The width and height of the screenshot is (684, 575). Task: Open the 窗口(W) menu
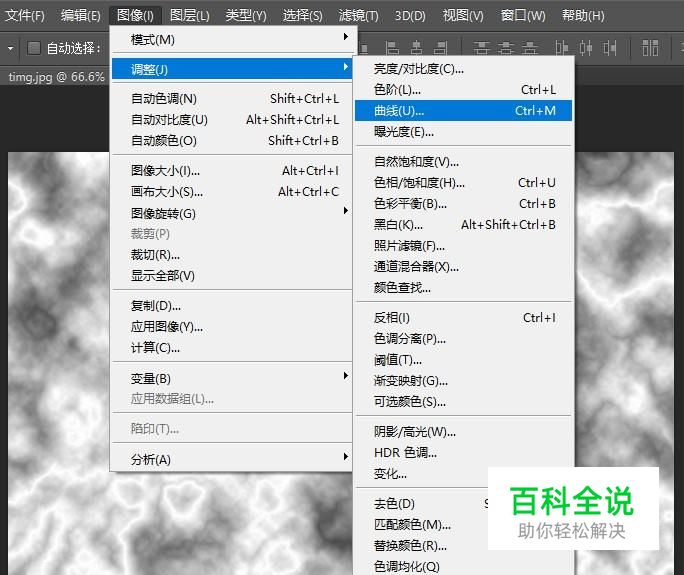pos(523,16)
